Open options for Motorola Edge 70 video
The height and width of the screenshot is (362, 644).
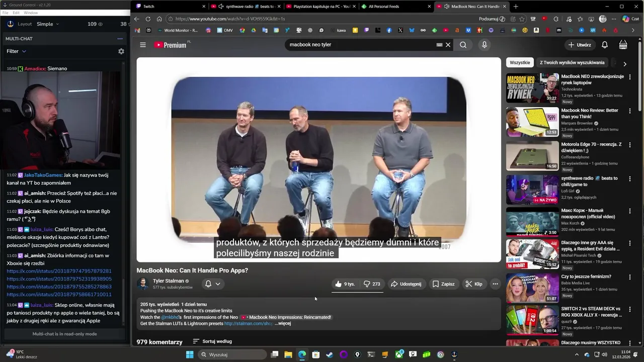point(629,145)
